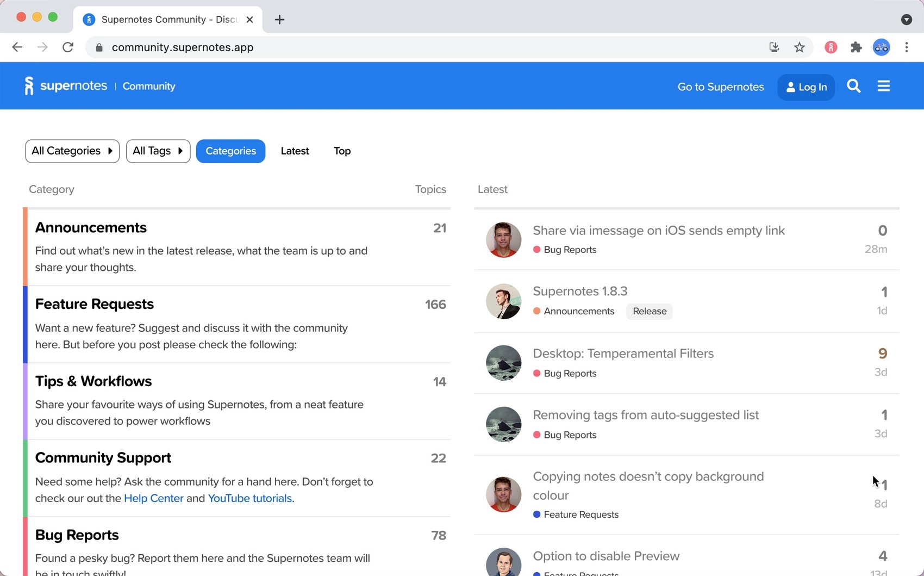The width and height of the screenshot is (924, 576).
Task: Click topic count 21 for Announcements
Action: tap(440, 228)
